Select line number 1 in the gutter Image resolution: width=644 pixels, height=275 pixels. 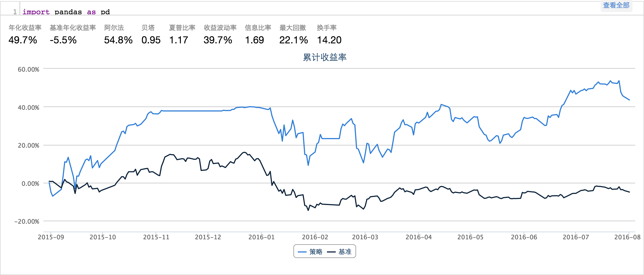[15, 12]
